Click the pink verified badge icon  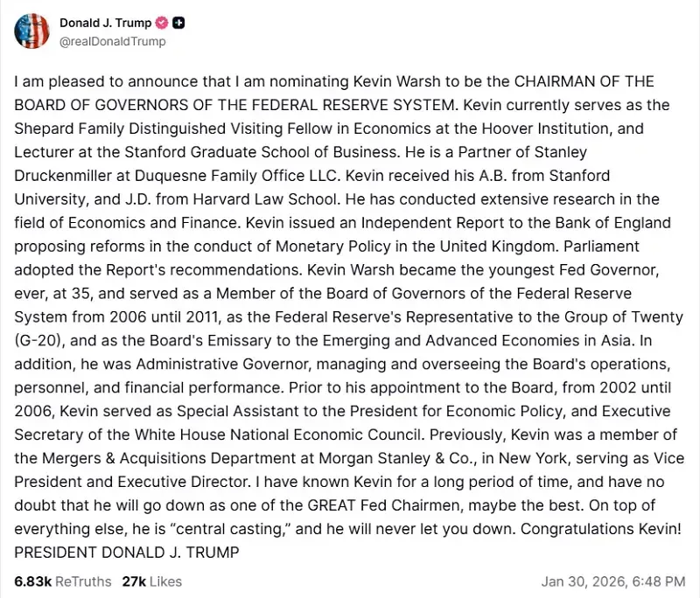161,23
